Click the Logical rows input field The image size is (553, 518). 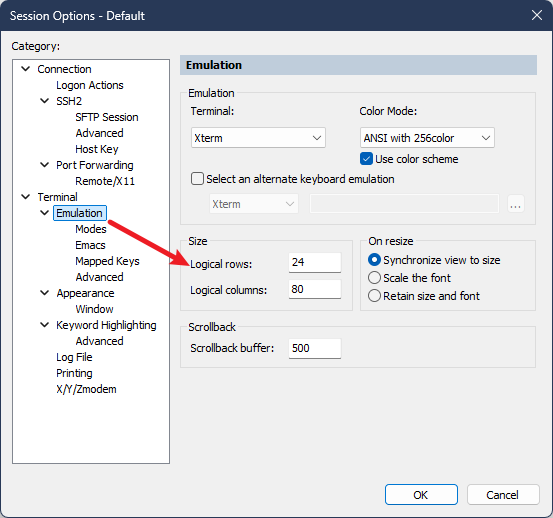(315, 262)
